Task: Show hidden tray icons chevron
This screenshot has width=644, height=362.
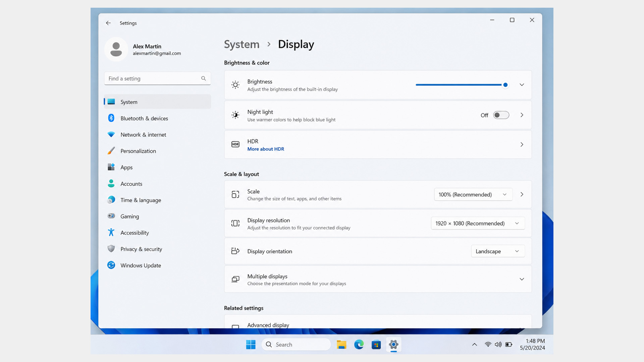Action: pos(474,345)
